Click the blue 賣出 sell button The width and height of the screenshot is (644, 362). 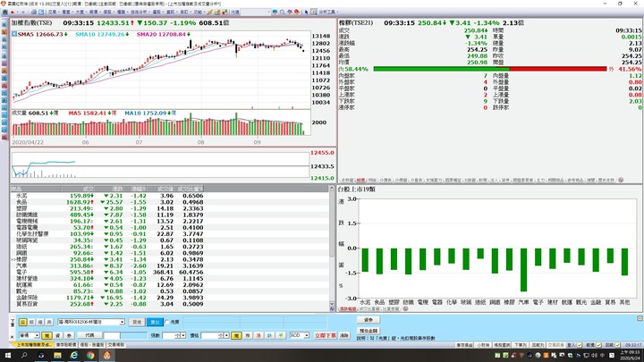tap(155, 322)
